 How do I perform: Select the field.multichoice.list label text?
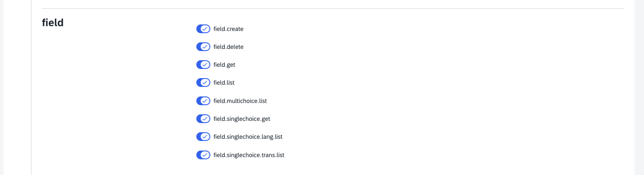point(240,101)
